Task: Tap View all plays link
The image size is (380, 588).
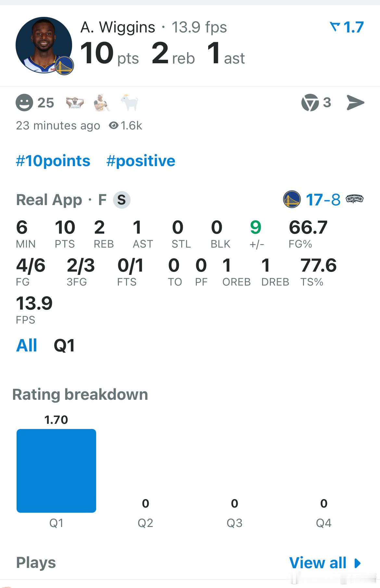Action: (318, 563)
